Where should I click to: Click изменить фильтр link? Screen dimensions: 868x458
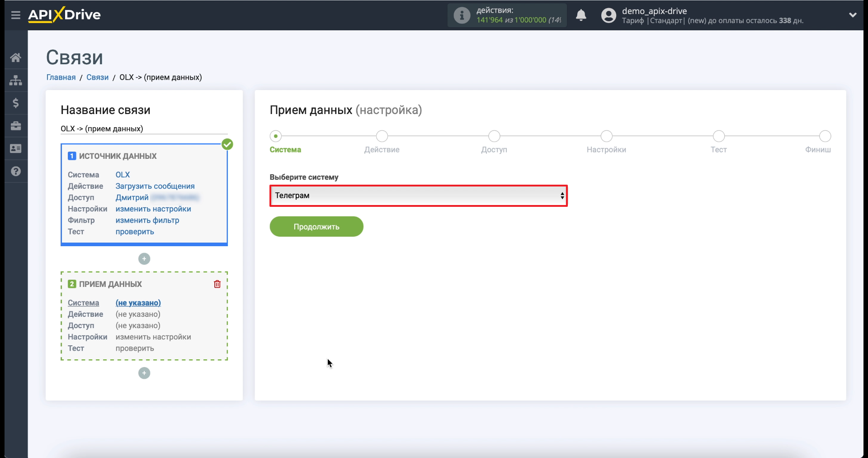click(x=147, y=220)
